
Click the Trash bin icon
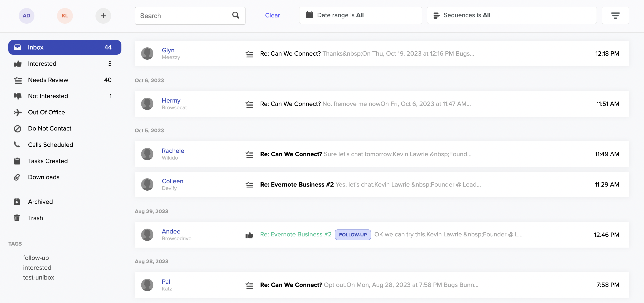[17, 218]
